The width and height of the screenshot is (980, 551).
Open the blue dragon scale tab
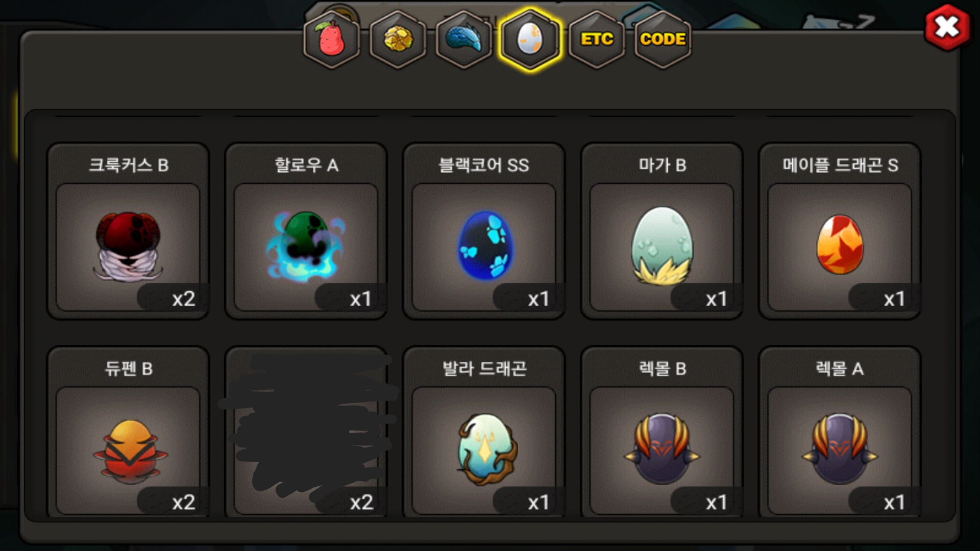pos(464,39)
